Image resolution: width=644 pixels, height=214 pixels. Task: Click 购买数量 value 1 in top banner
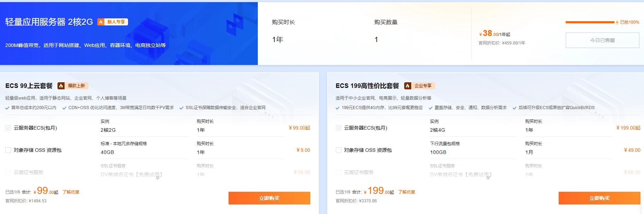click(376, 40)
